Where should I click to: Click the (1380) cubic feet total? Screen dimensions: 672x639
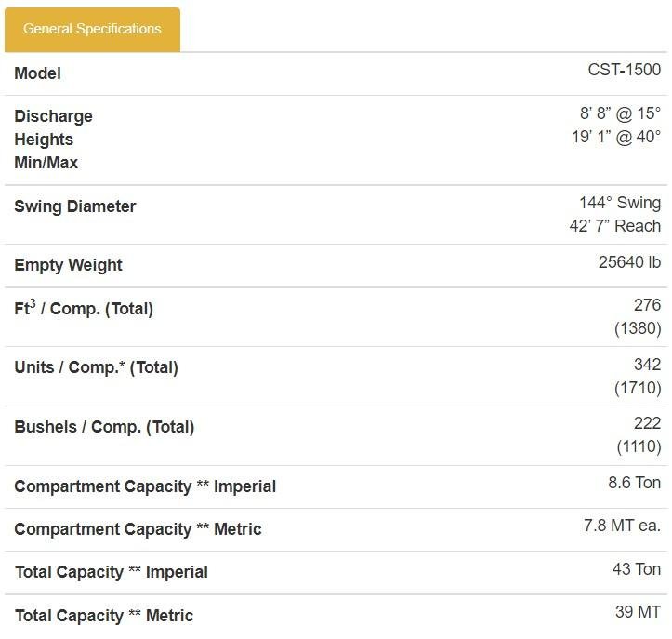(638, 328)
